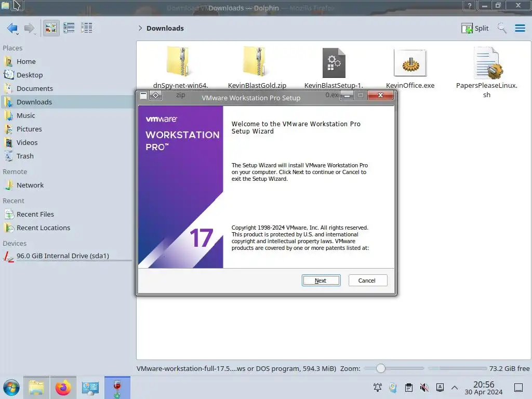Image resolution: width=532 pixels, height=399 pixels.
Task: Click Next in VMware setup wizard
Action: [x=321, y=281]
